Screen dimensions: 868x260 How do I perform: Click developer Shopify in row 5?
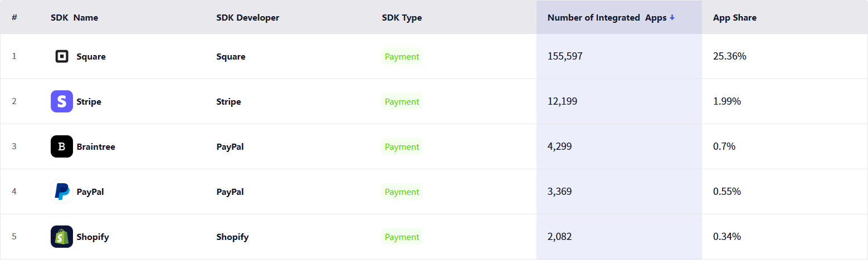232,237
